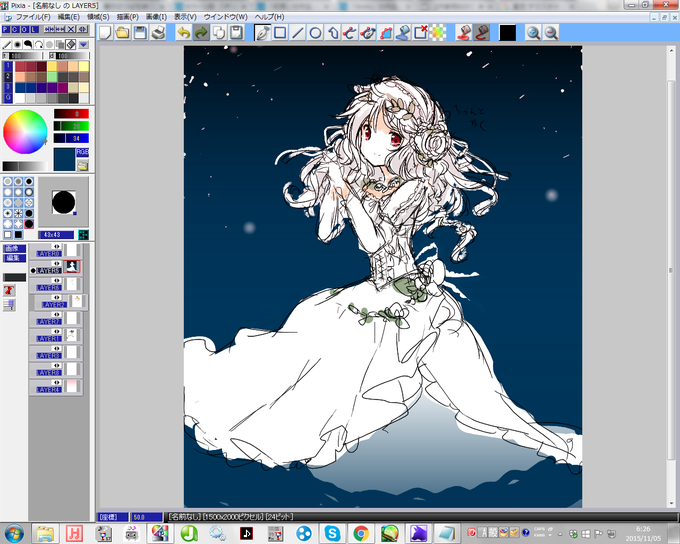Open a file with the folder icon

(x=123, y=33)
